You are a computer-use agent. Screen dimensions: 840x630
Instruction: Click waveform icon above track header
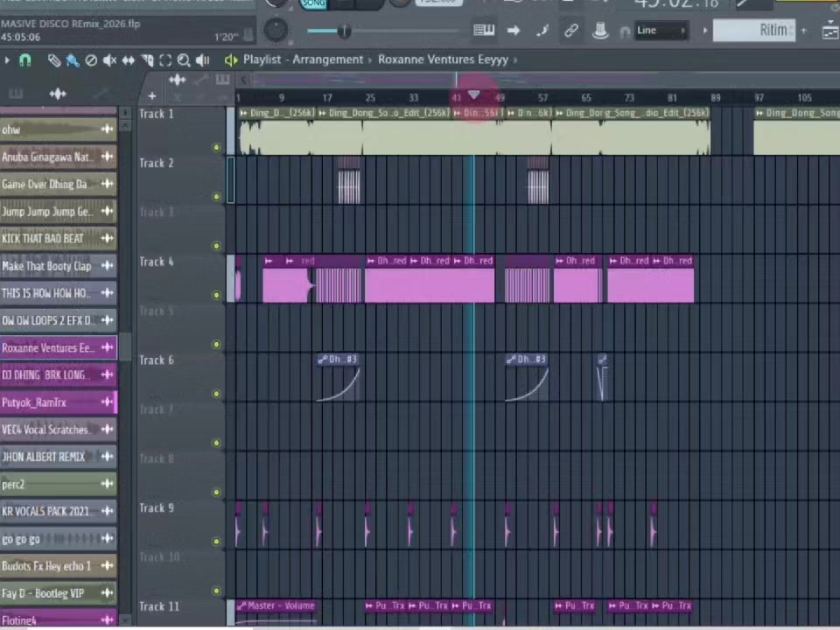pyautogui.click(x=178, y=80)
